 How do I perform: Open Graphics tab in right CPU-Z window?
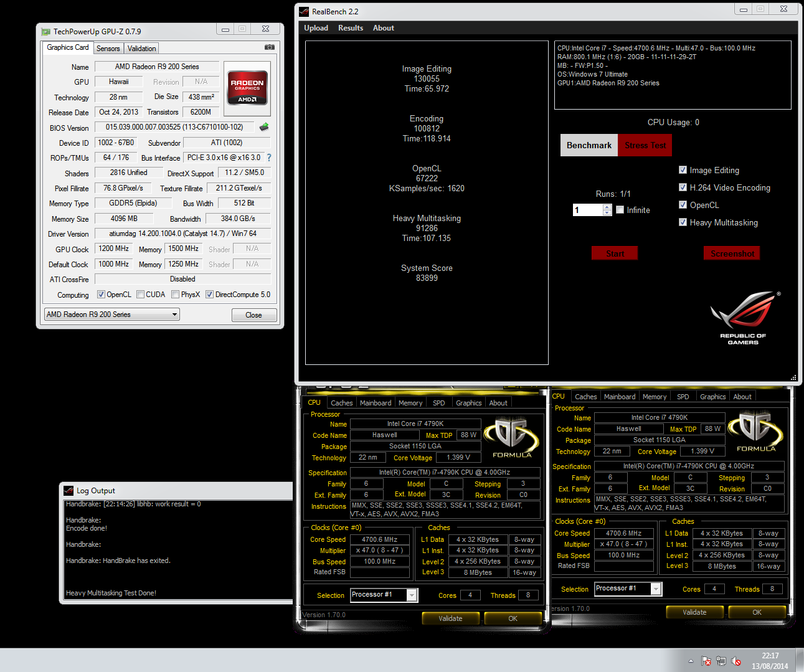pos(713,397)
